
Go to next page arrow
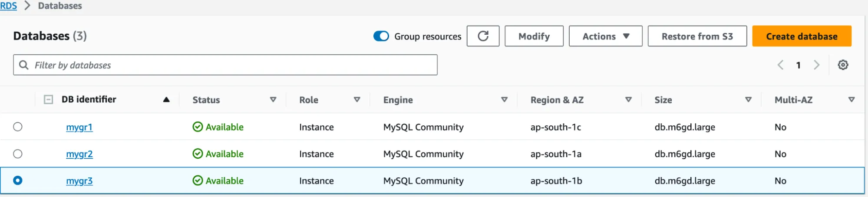coord(817,65)
